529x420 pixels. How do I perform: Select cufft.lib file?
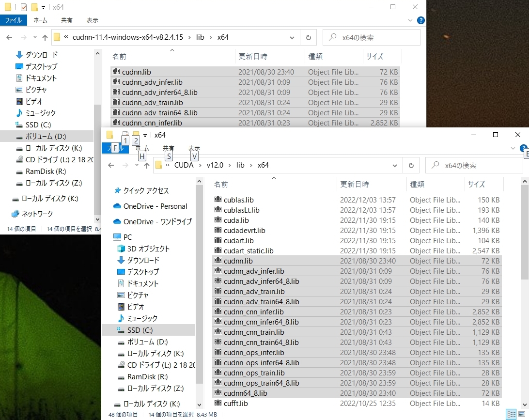357,404
